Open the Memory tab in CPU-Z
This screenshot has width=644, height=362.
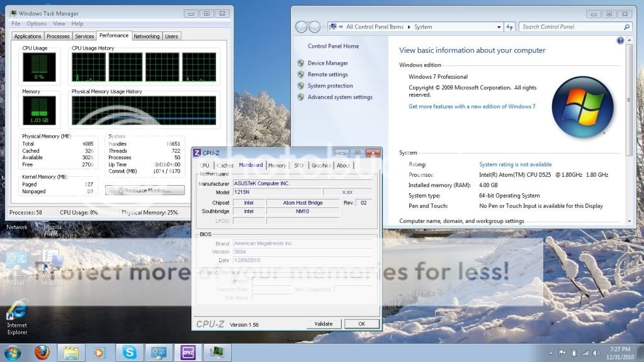point(276,166)
